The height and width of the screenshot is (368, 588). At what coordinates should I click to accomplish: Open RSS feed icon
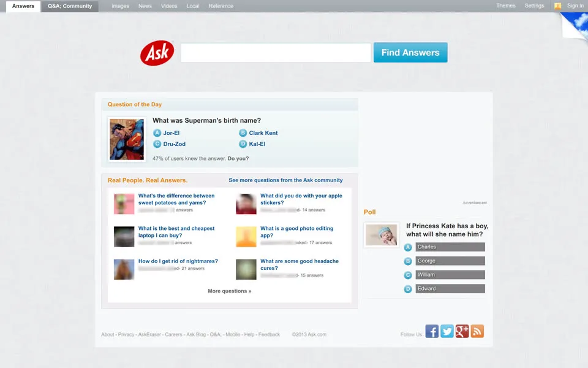477,331
